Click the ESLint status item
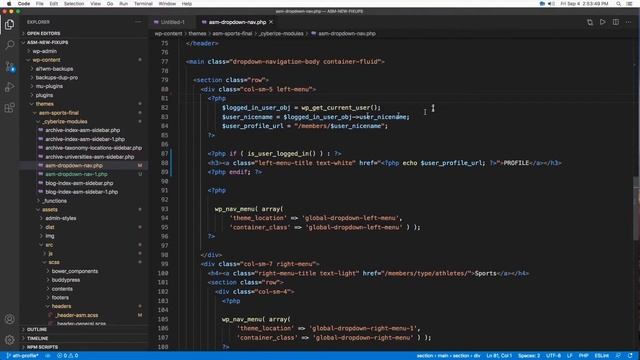 (x=602, y=356)
